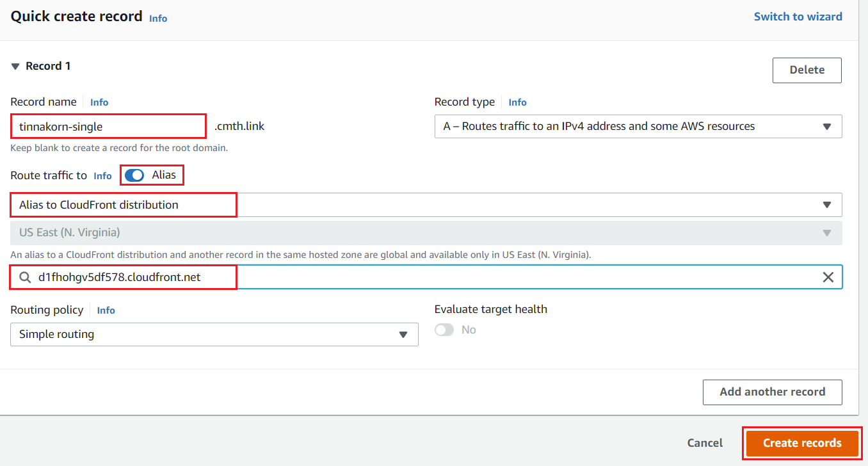The height and width of the screenshot is (466, 868).
Task: Click Create records
Action: point(801,443)
